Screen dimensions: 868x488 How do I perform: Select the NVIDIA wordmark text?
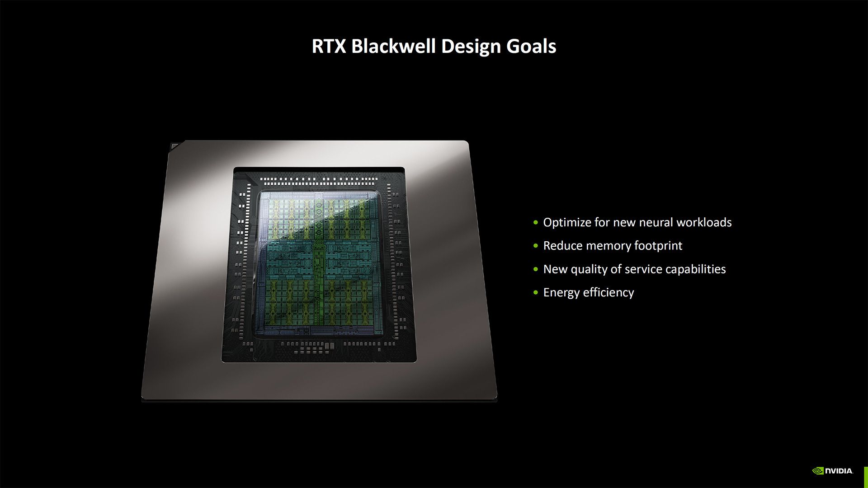click(839, 471)
